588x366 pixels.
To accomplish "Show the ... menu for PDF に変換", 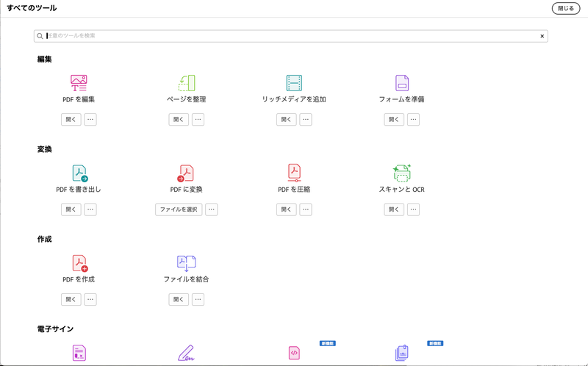I will pyautogui.click(x=212, y=209).
